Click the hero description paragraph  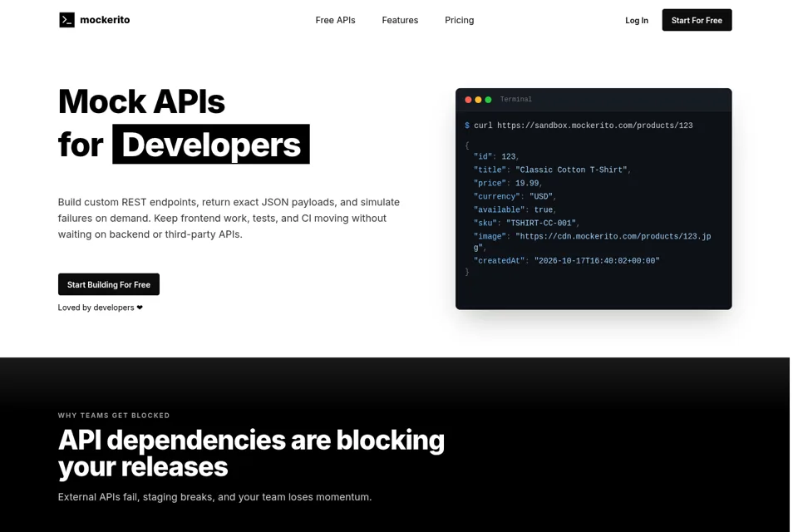pos(229,218)
